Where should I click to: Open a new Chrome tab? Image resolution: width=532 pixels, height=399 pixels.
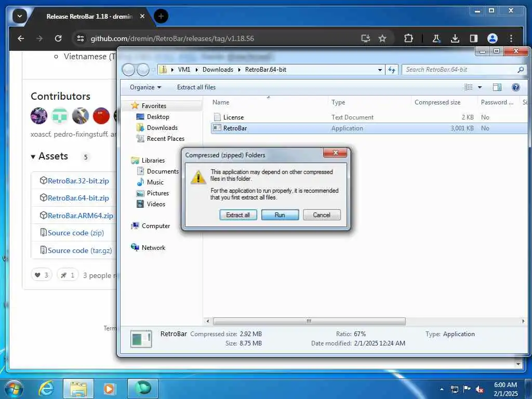pos(161,16)
